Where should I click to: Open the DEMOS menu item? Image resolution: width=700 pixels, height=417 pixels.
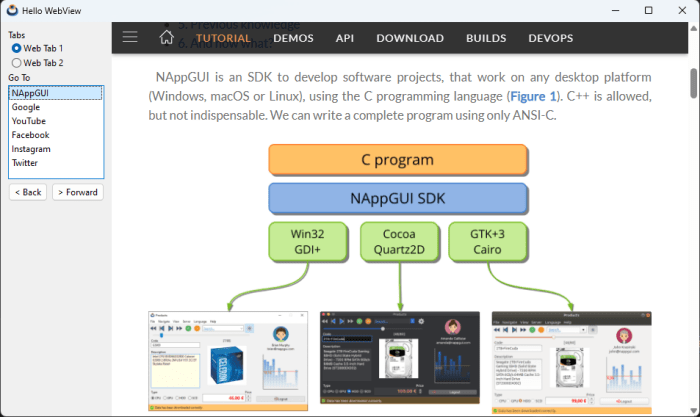pos(293,39)
